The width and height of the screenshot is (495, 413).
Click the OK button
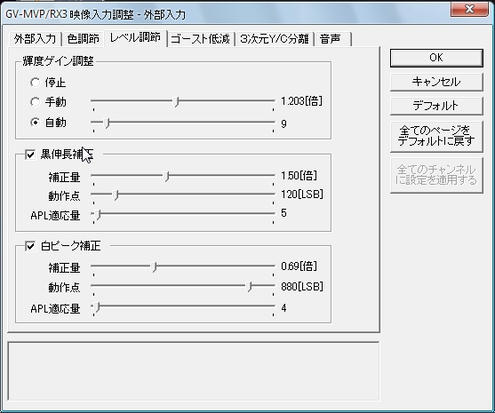(x=436, y=58)
